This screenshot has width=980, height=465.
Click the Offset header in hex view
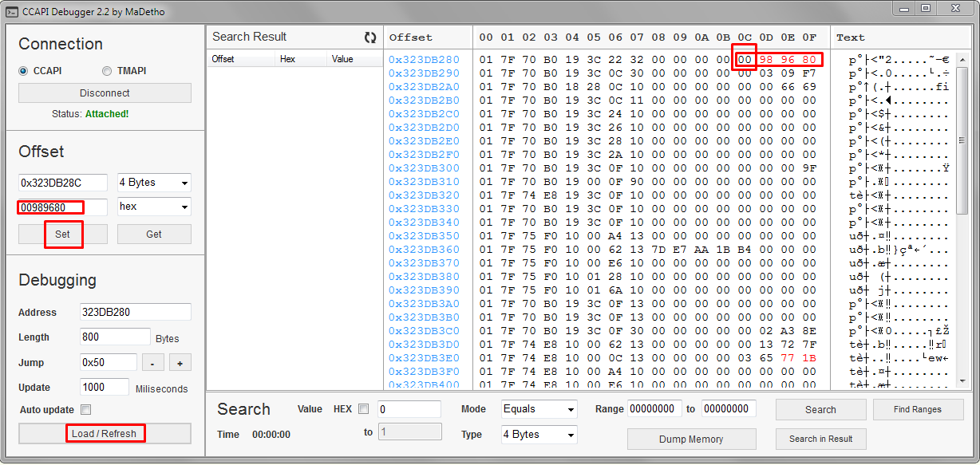411,37
